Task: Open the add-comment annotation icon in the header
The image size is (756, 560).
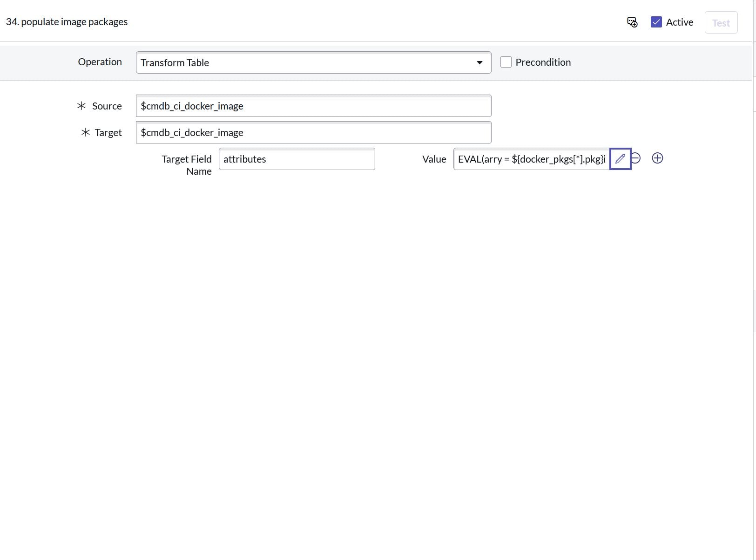Action: point(632,22)
